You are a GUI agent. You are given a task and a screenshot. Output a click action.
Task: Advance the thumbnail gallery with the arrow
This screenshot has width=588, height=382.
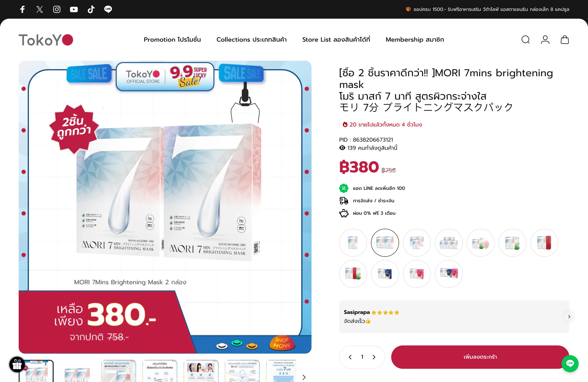pos(304,377)
